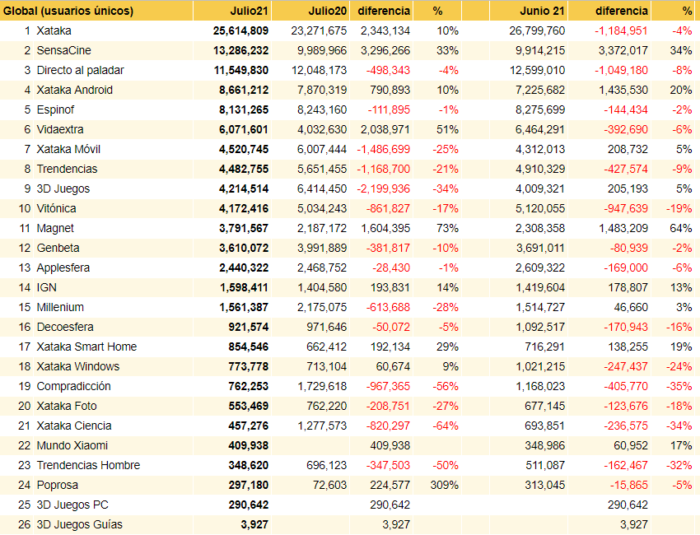Select the value 8,661,212 for Xataka Android
700x535 pixels.
pyautogui.click(x=244, y=90)
